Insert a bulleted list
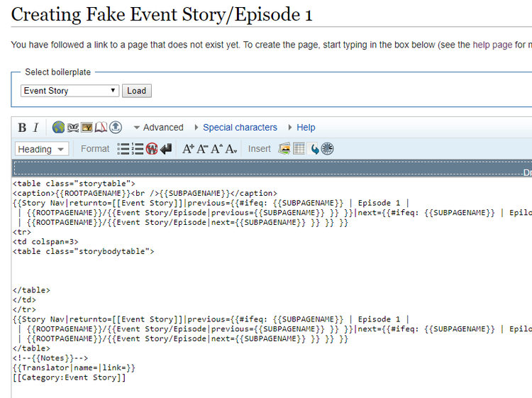Image resolution: width=532 pixels, height=398 pixels. point(123,149)
